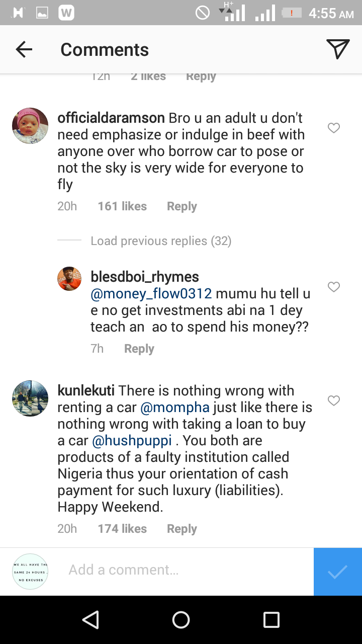Open the @hushpuppi mention link
The height and width of the screenshot is (644, 362).
coord(132,440)
